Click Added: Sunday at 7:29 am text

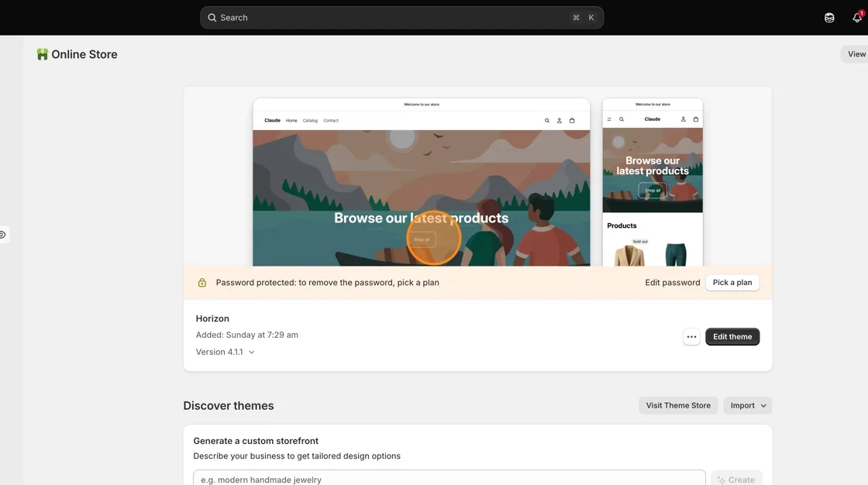click(x=247, y=335)
